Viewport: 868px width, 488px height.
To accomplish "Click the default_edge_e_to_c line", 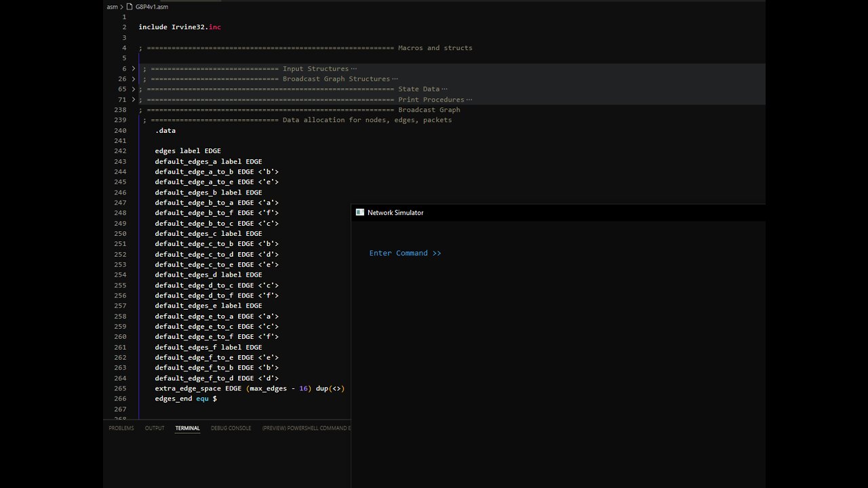I will click(217, 327).
